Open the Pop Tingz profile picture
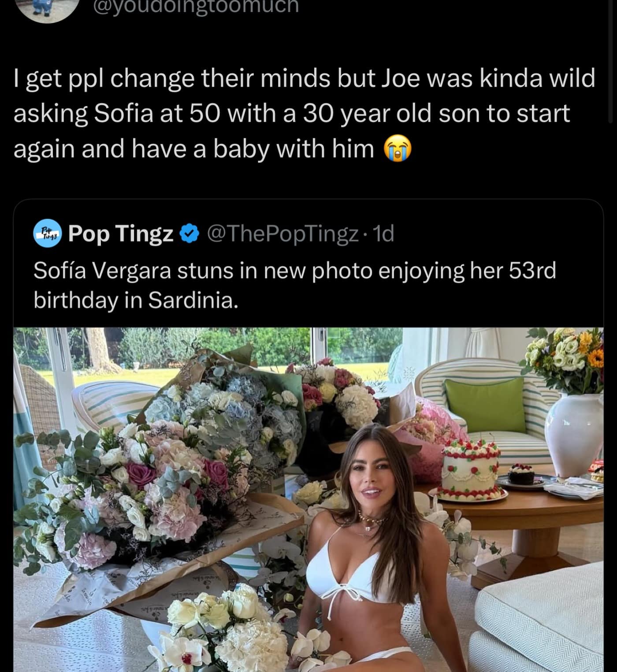This screenshot has width=617, height=672. [x=48, y=233]
